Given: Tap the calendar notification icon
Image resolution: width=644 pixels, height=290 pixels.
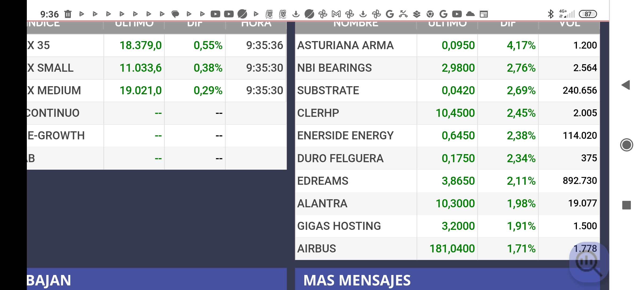Looking at the screenshot, I should (x=484, y=14).
